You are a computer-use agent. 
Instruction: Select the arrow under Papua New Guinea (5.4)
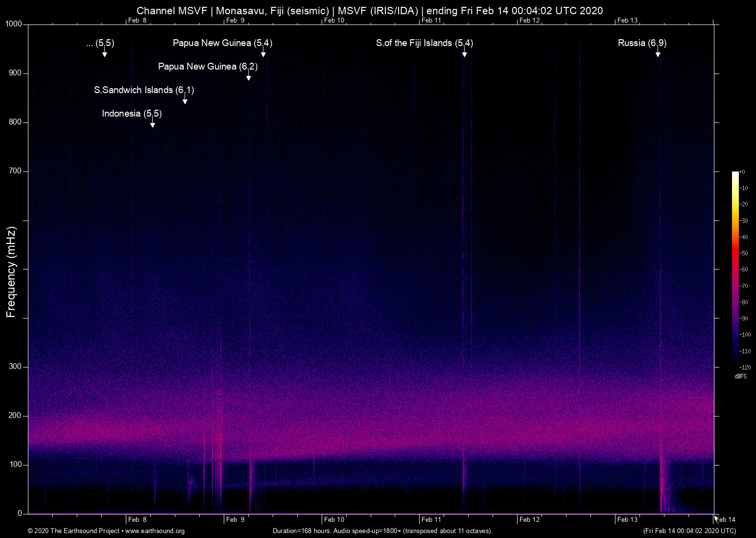263,54
